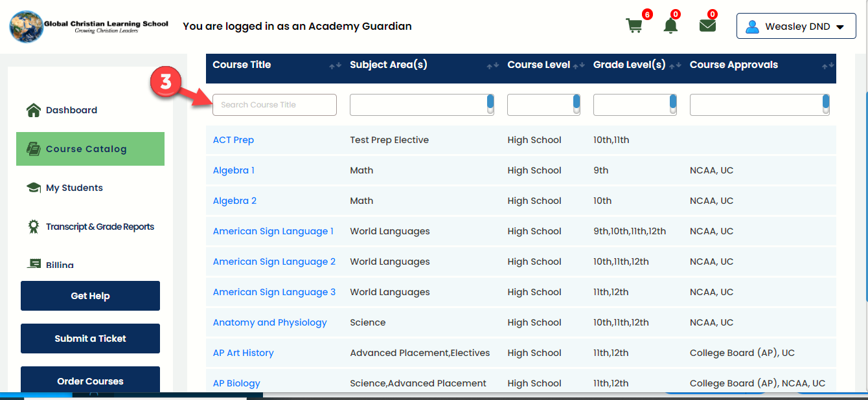This screenshot has width=868, height=400.
Task: Open the Anatomy and Physiology course link
Action: (x=269, y=322)
